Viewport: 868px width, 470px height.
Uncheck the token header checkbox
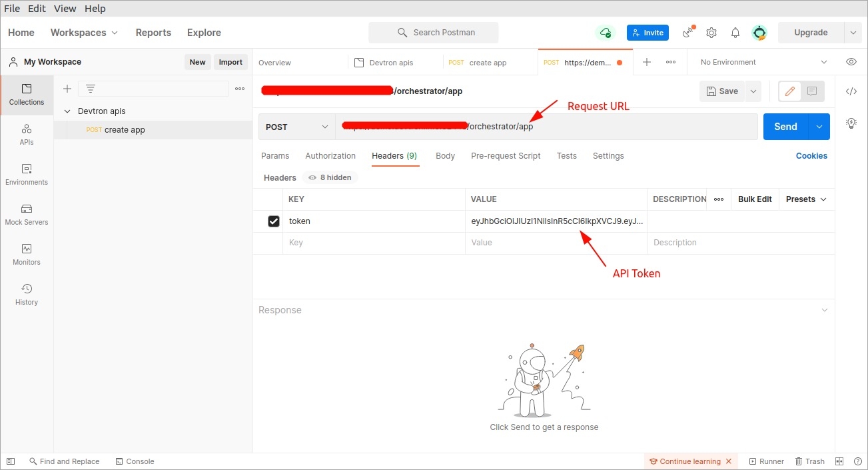click(x=273, y=221)
